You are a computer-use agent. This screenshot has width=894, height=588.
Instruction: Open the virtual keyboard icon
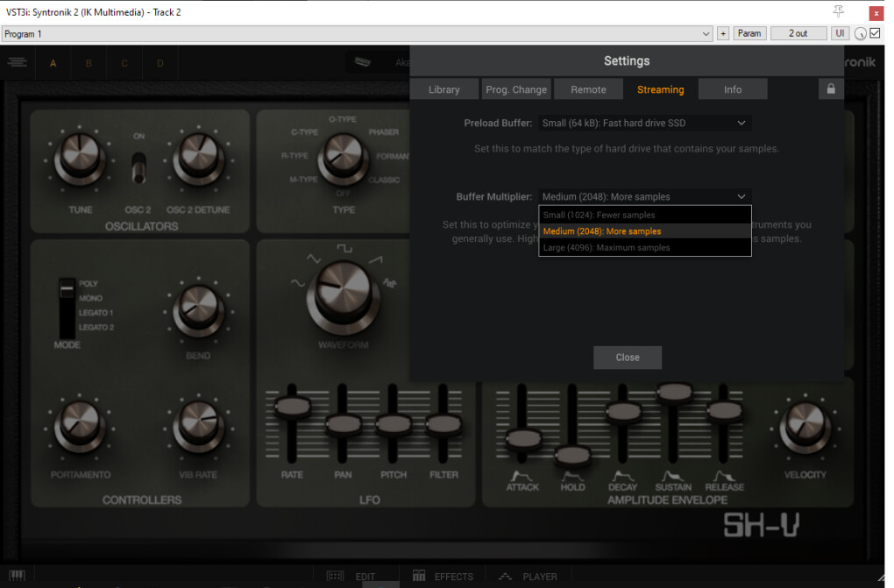tap(18, 576)
